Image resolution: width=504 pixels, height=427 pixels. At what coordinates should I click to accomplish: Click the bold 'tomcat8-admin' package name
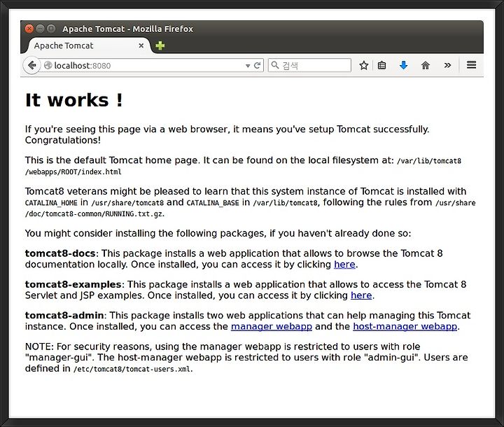64,316
